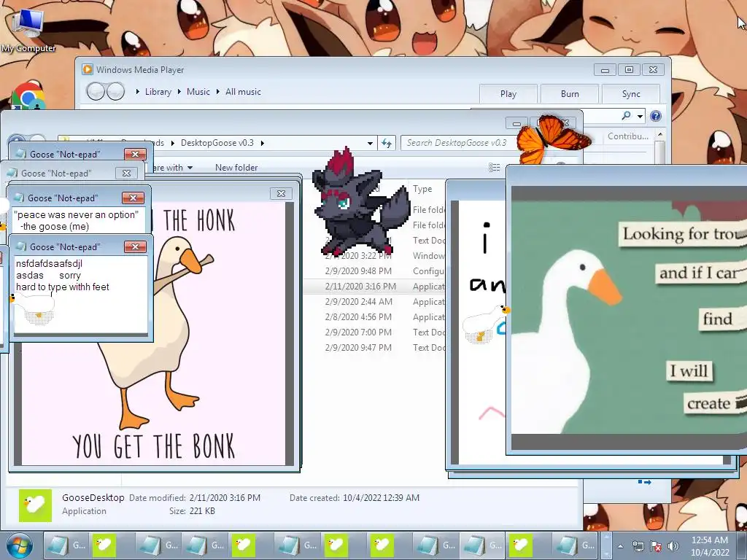The width and height of the screenshot is (747, 560).
Task: Open the Share with dropdown
Action: [171, 168]
